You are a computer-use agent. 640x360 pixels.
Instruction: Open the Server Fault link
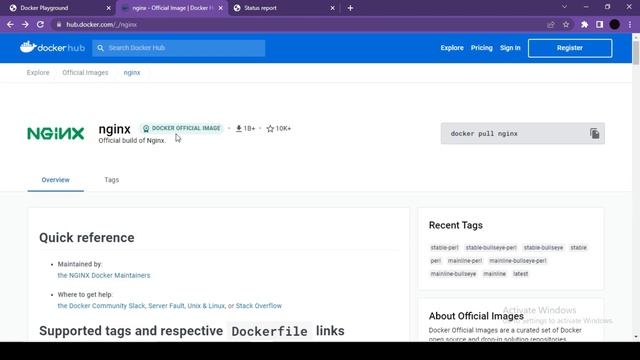click(166, 306)
